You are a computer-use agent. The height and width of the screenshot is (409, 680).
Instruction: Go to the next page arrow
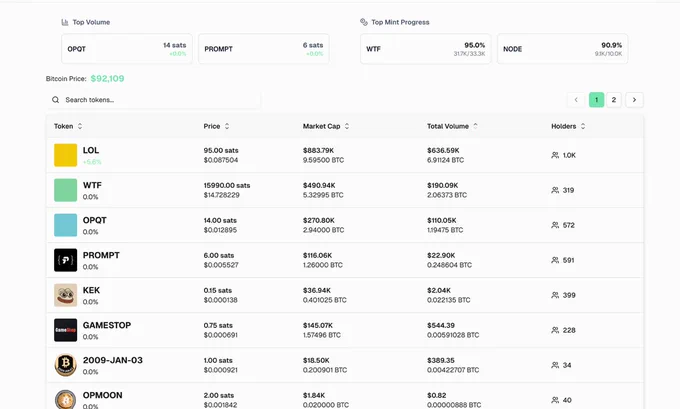pos(634,100)
